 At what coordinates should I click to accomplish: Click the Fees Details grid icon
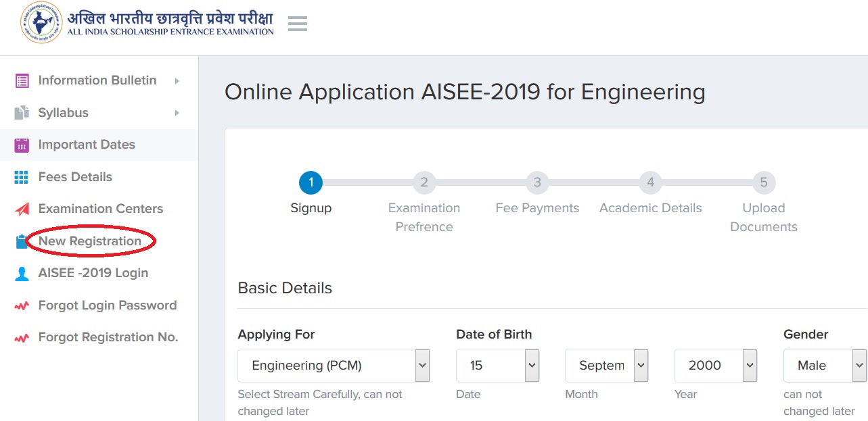(x=22, y=177)
